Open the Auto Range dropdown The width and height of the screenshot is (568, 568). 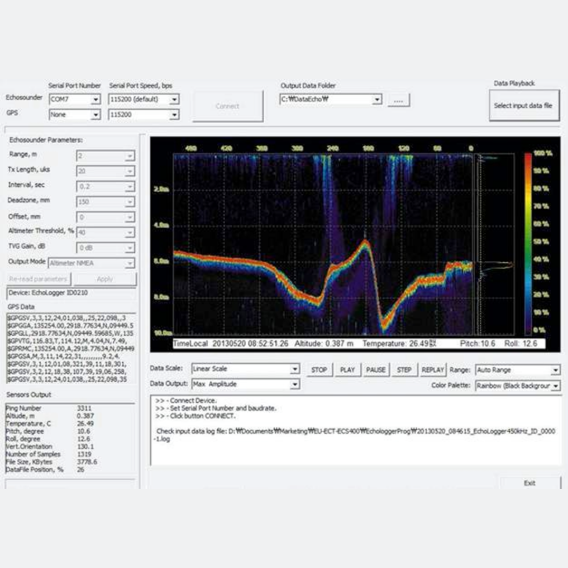518,370
